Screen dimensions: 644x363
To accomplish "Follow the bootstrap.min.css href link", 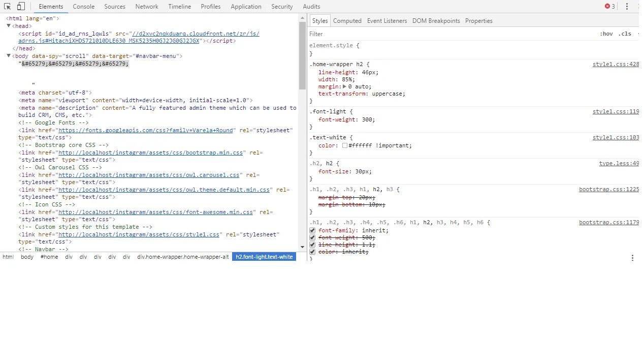I will coord(151,153).
